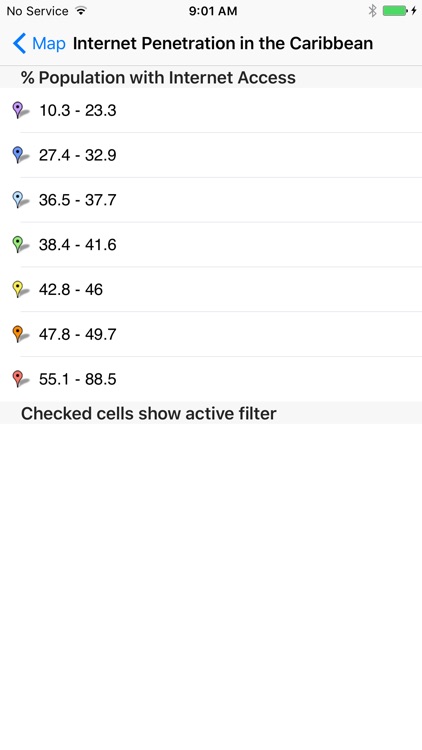Toggle the 47.8 - 49.7 filter
This screenshot has height=750, width=422.
211,334
